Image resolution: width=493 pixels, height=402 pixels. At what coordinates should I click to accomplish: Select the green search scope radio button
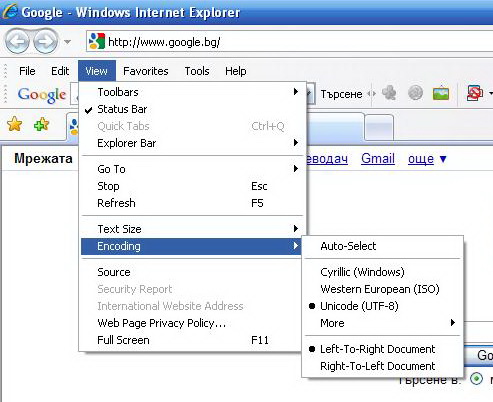pos(476,379)
